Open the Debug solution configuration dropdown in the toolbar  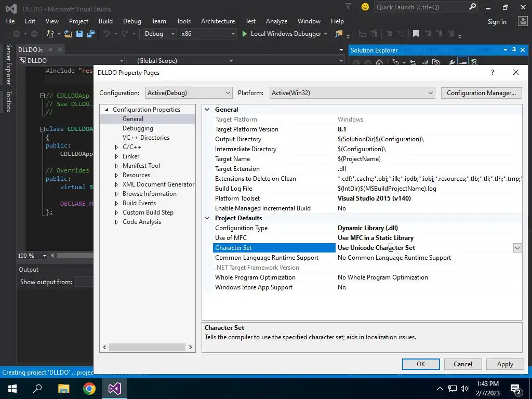point(159,34)
